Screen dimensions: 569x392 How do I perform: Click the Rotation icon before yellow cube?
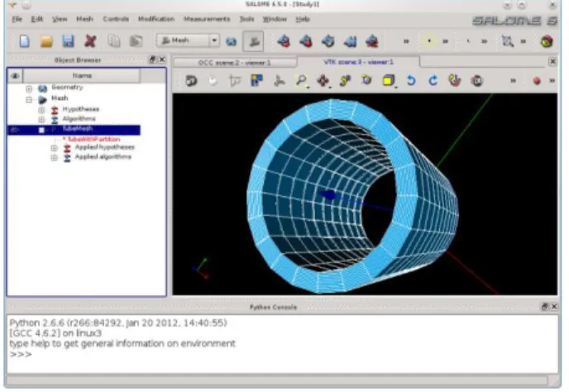[366, 80]
